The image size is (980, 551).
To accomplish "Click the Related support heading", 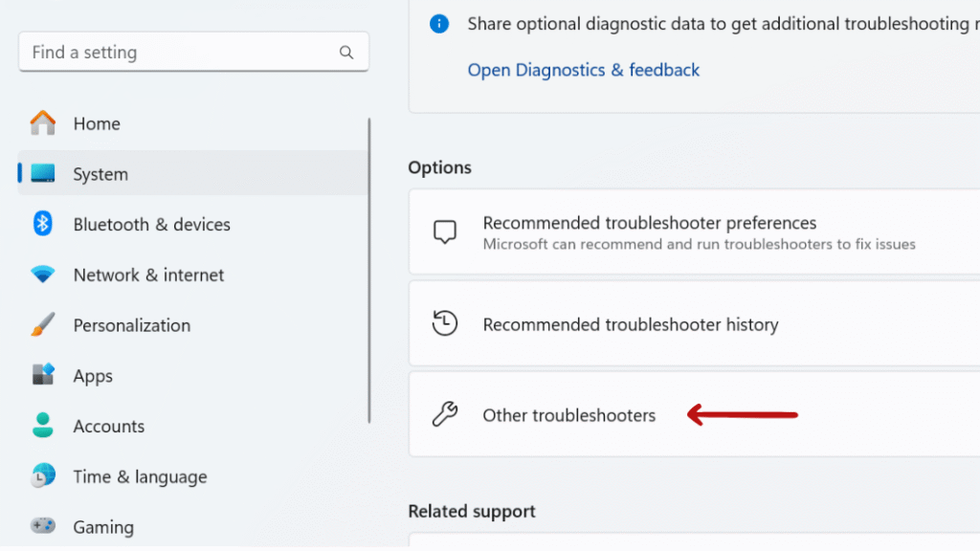I will coord(471,511).
